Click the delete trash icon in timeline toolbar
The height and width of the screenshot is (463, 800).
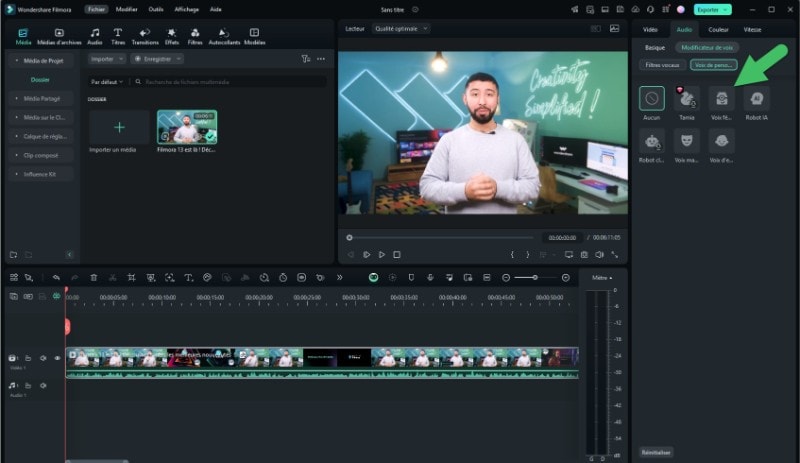click(94, 278)
